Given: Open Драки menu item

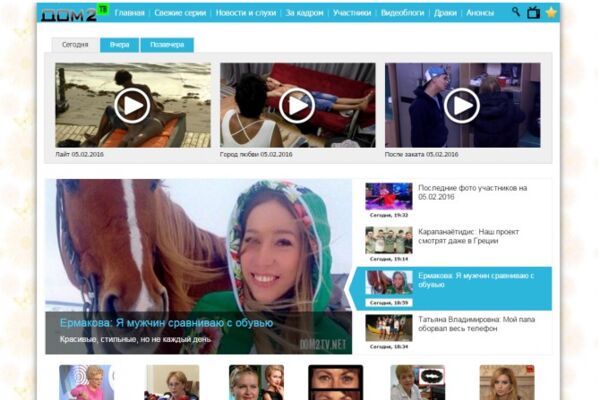Looking at the screenshot, I should (445, 13).
